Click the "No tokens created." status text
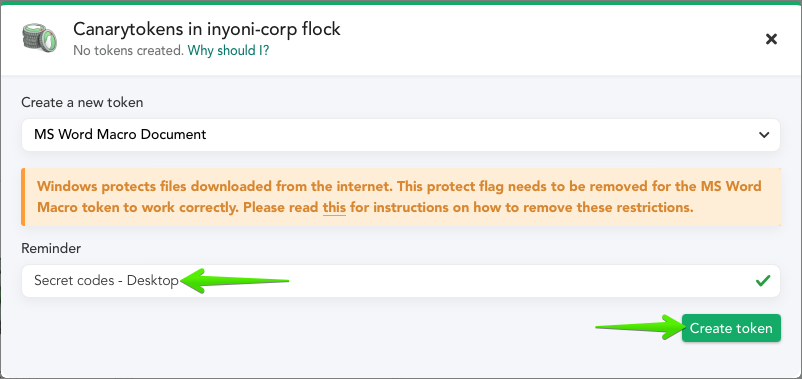This screenshot has height=379, width=802. coord(128,51)
